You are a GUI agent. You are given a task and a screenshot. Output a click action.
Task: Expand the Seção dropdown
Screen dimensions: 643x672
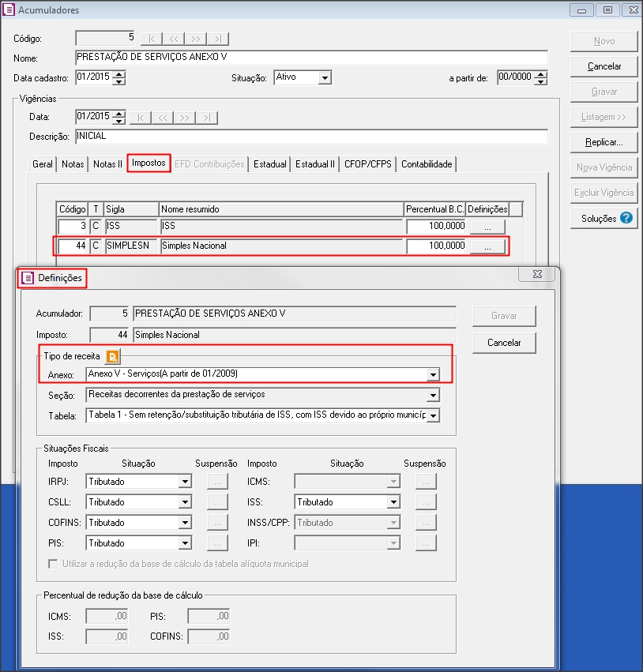(x=433, y=395)
